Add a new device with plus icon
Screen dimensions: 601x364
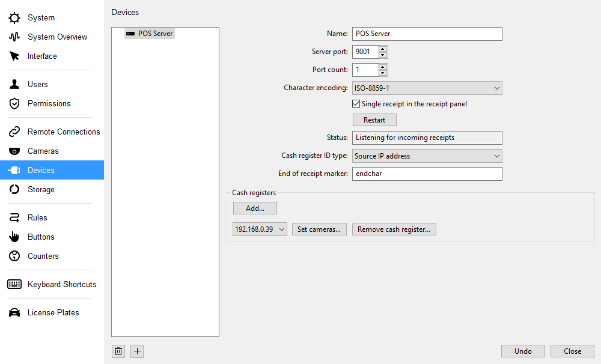point(137,351)
